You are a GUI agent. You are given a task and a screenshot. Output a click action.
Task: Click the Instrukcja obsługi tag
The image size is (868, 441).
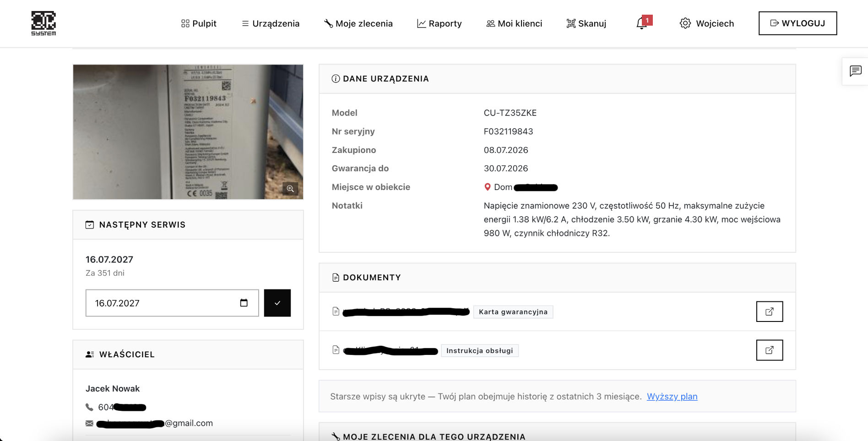pos(480,350)
